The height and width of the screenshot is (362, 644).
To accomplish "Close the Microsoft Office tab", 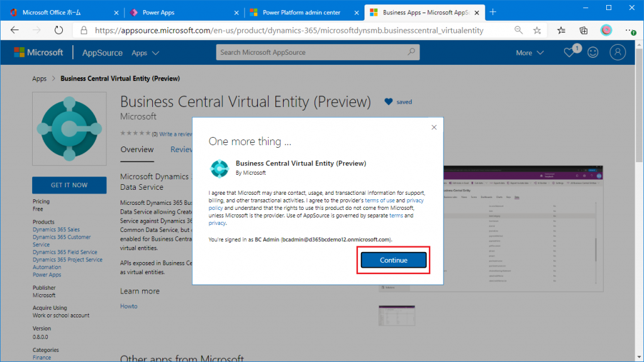I will [116, 13].
